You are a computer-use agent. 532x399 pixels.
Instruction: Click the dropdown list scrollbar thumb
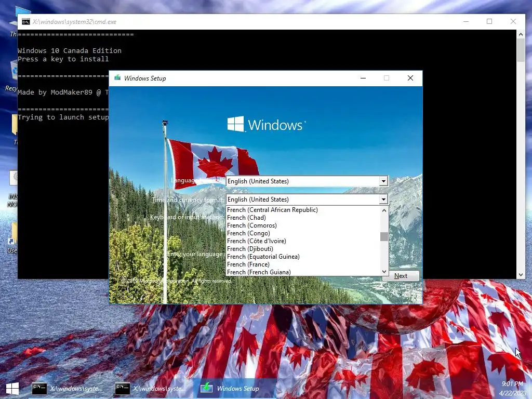pyautogui.click(x=384, y=236)
